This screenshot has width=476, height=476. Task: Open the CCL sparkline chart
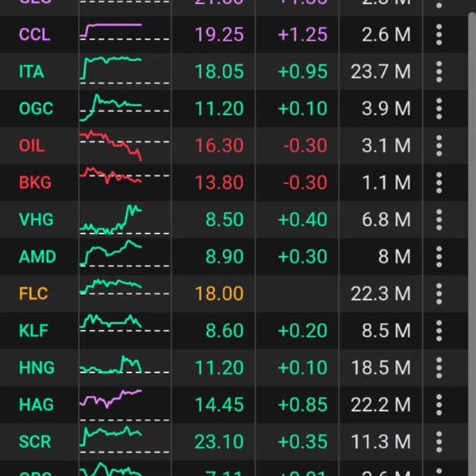tap(125, 32)
